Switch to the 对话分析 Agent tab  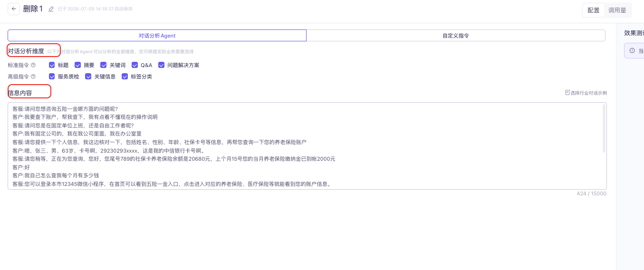tap(157, 36)
